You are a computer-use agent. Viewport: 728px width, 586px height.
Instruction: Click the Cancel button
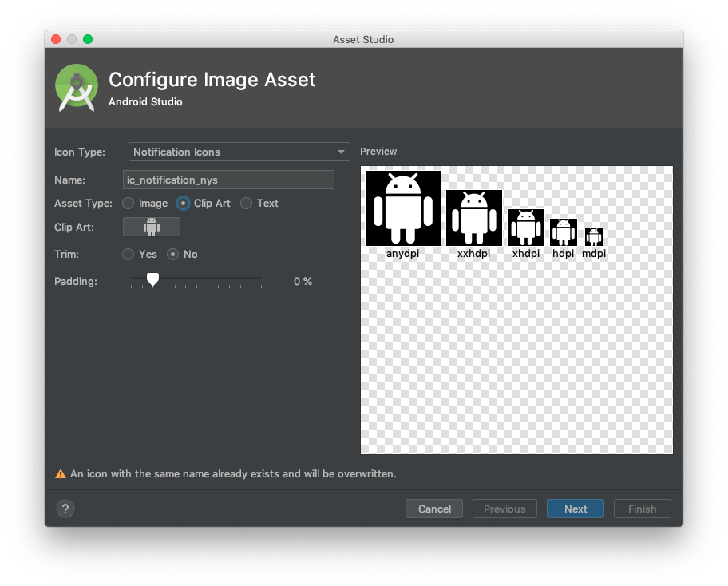[x=434, y=509]
